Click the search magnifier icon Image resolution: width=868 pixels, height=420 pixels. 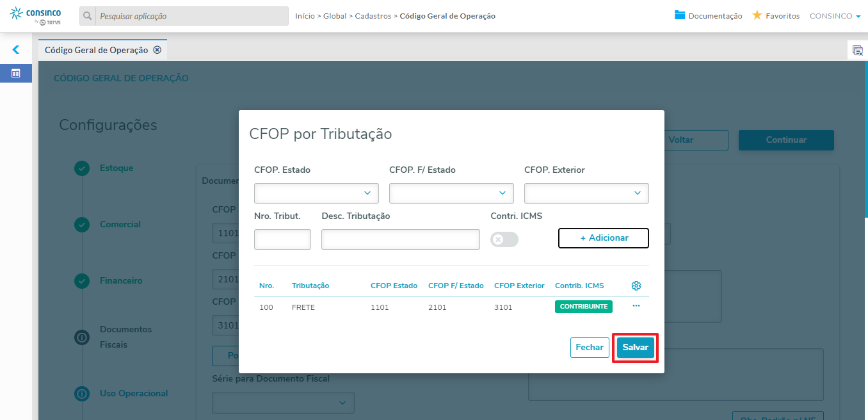pos(88,16)
